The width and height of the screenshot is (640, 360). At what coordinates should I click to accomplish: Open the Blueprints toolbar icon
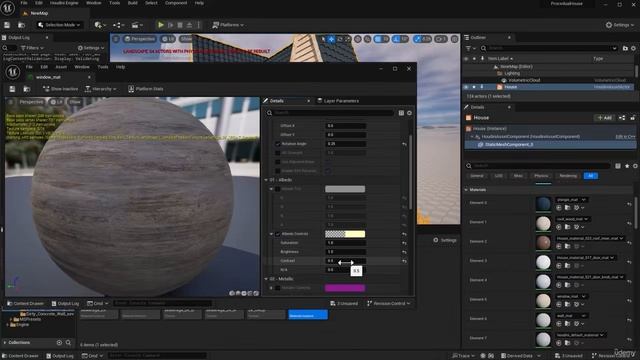(x=118, y=25)
